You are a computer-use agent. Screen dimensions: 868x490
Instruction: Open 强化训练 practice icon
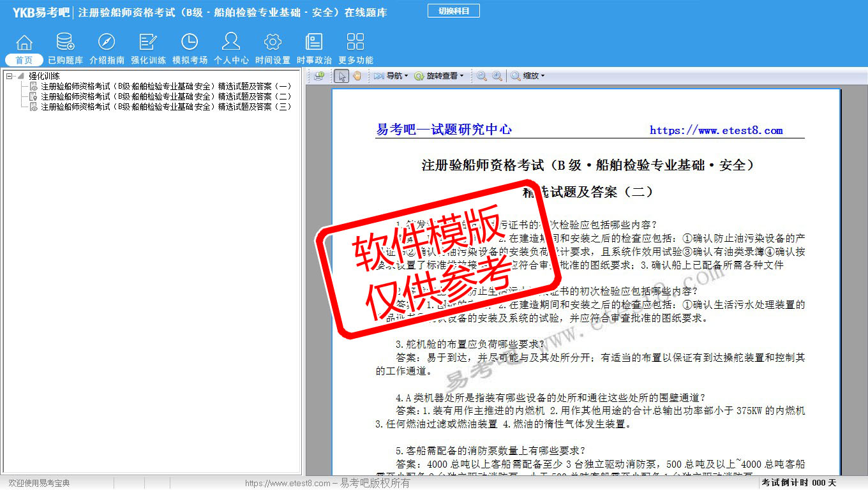(x=148, y=43)
